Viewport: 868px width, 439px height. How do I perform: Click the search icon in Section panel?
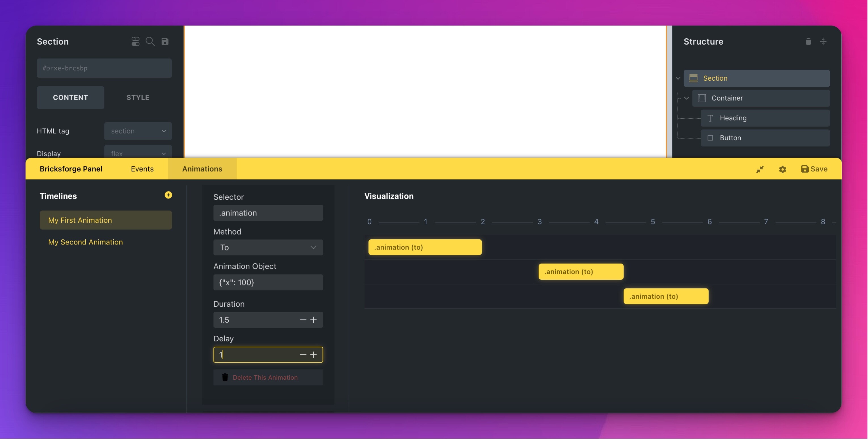pos(150,41)
